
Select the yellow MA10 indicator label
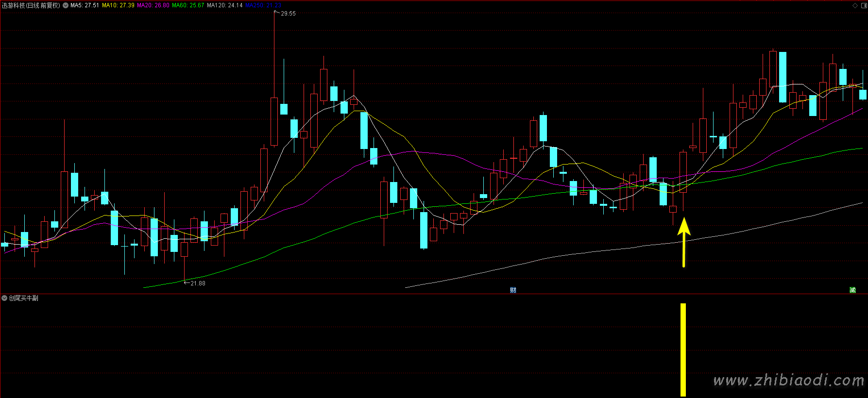click(x=118, y=5)
